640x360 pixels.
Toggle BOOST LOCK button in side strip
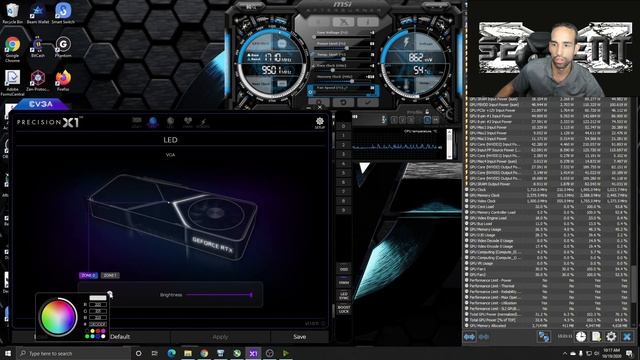[x=344, y=309]
